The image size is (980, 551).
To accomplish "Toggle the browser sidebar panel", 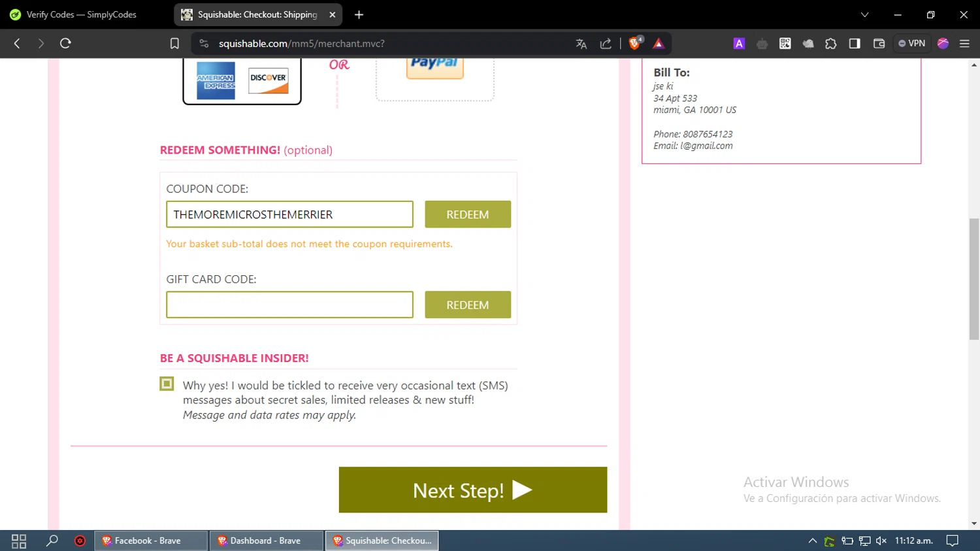I will (x=855, y=44).
